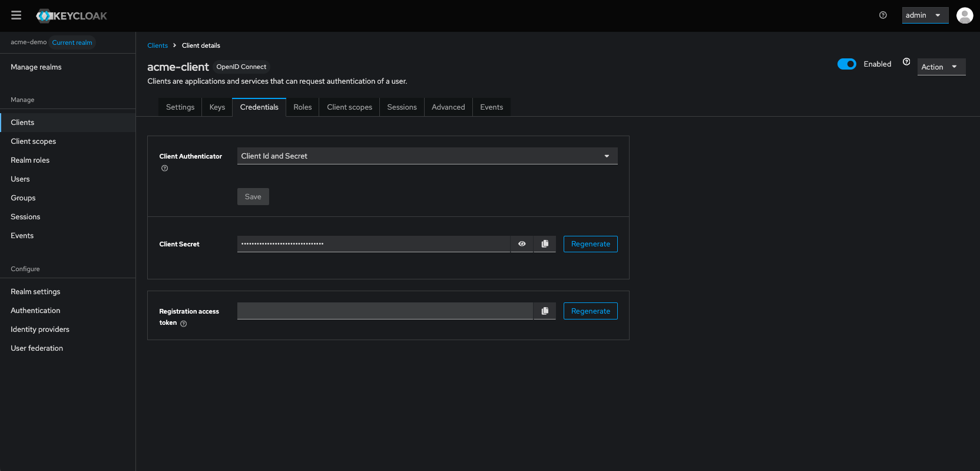Open the Client scopes tab
This screenshot has height=471, width=980.
pos(350,107)
